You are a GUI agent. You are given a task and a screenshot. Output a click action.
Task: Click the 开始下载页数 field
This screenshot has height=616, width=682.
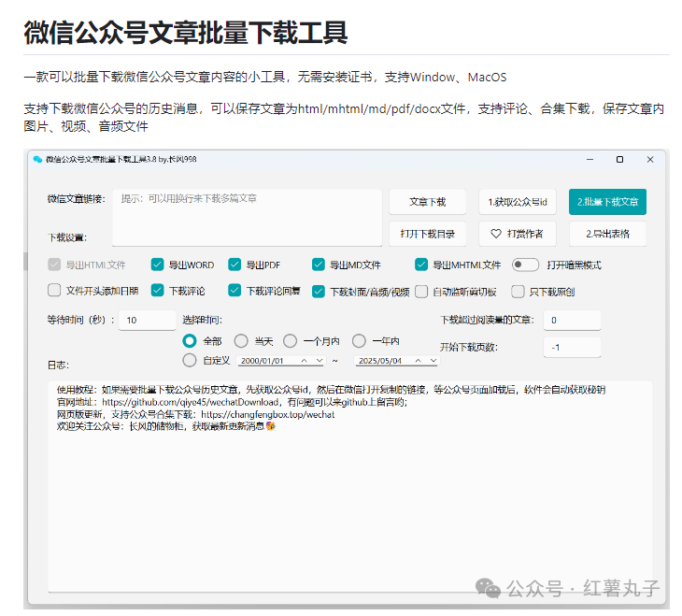tap(572, 348)
